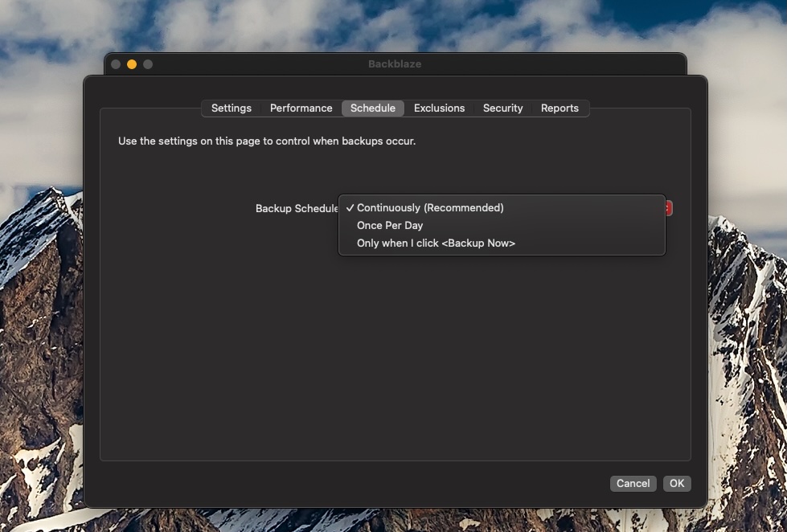Open the Reports tab
Screen dimensions: 787x532
(x=560, y=108)
